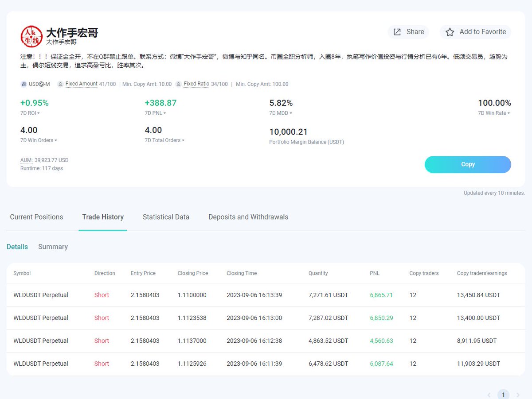This screenshot has width=532, height=399.
Task: Go to previous page arrow
Action: (489, 395)
